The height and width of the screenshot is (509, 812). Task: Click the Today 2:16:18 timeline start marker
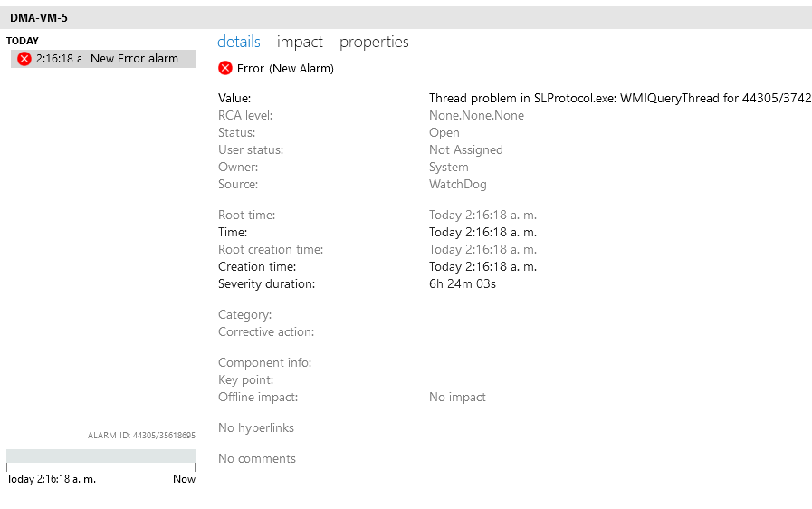pyautogui.click(x=52, y=479)
